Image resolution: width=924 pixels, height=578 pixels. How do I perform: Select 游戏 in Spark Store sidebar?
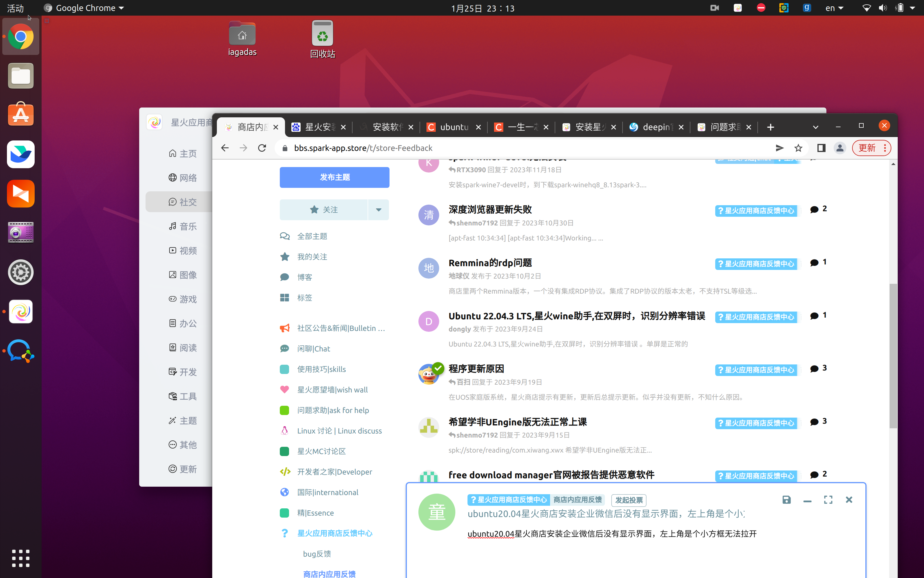coord(182,299)
